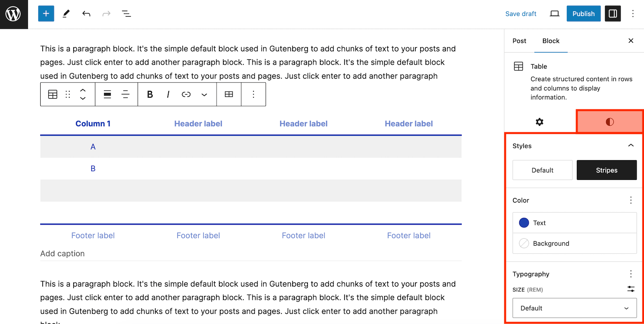This screenshot has height=324, width=644.
Task: Select the Tools pencil icon
Action: point(66,14)
